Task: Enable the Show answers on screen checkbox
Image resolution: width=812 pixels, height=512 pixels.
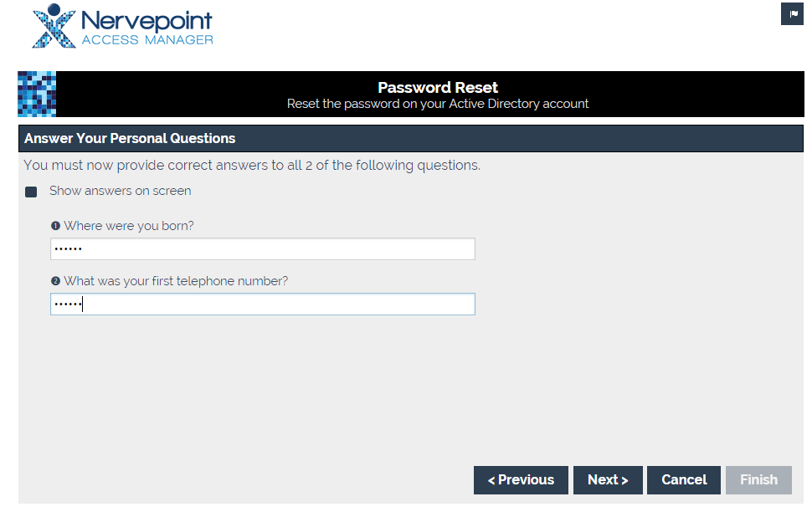Action: pos(31,192)
